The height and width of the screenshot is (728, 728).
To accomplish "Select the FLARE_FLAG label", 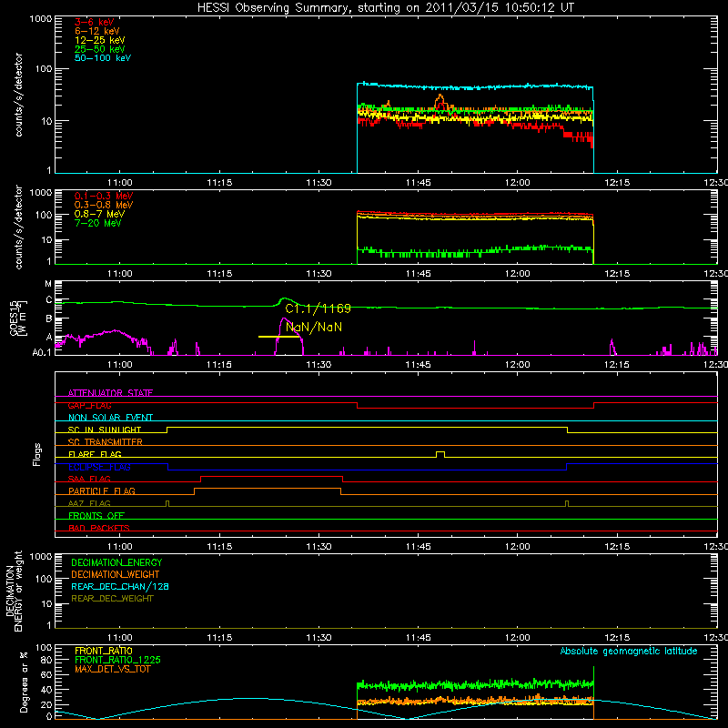I will click(x=95, y=454).
